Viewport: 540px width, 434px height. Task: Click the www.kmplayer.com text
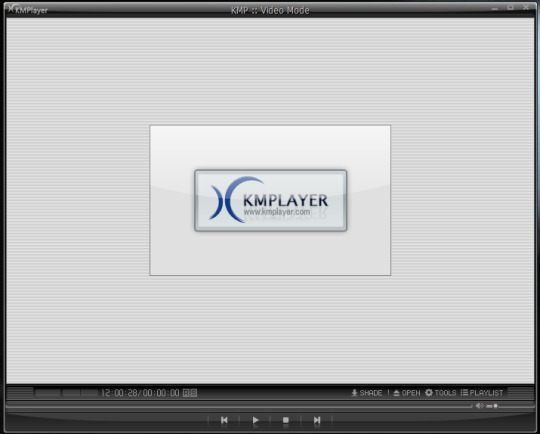pos(277,211)
